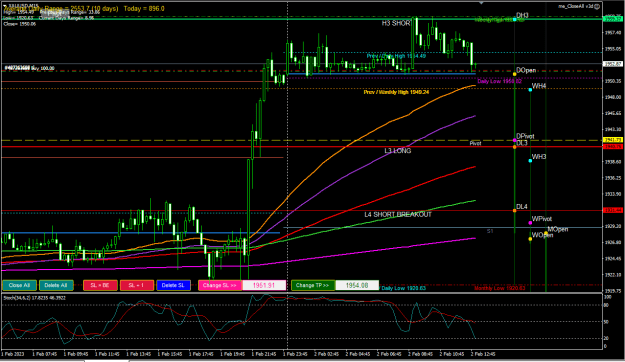Click the cyan Daily Low 1920.83 label
The image size is (625, 362).
pos(403,288)
